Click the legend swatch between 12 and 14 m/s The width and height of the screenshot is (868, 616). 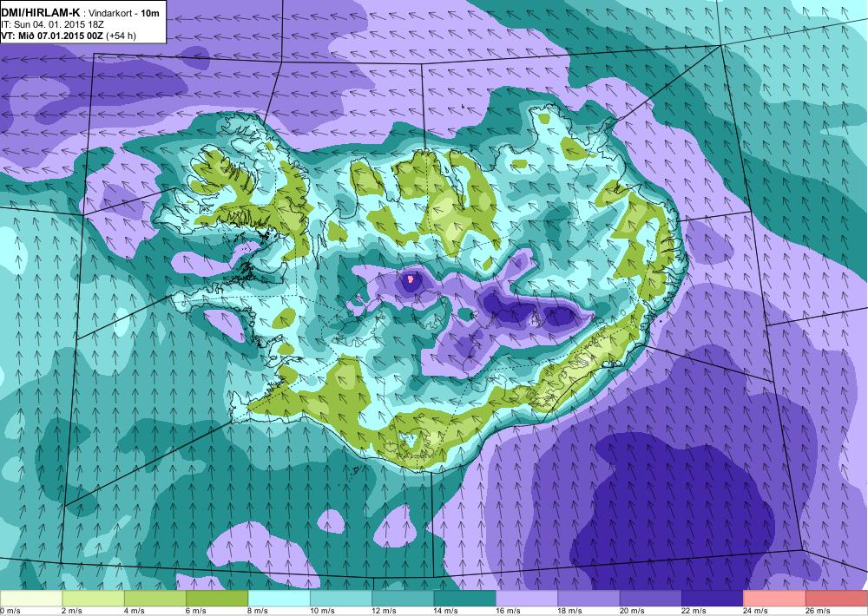[x=403, y=599]
